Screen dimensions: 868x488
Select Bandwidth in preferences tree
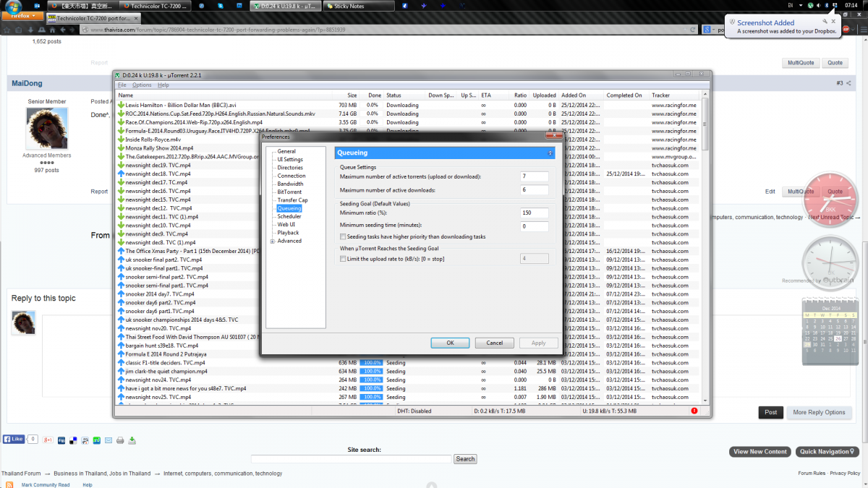(x=290, y=184)
